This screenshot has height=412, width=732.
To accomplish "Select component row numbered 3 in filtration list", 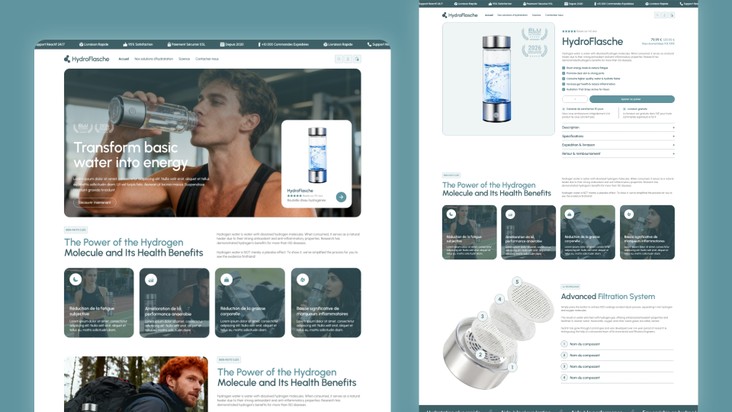I will [617, 366].
